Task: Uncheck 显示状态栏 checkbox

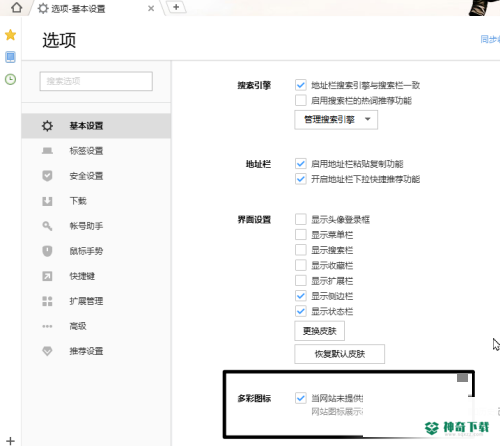Action: [301, 311]
